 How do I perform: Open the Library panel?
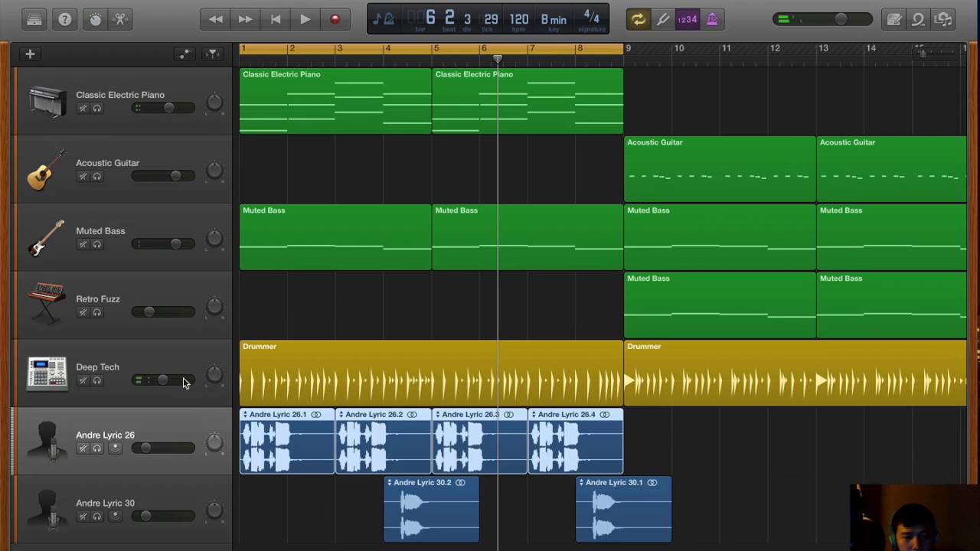coord(34,19)
